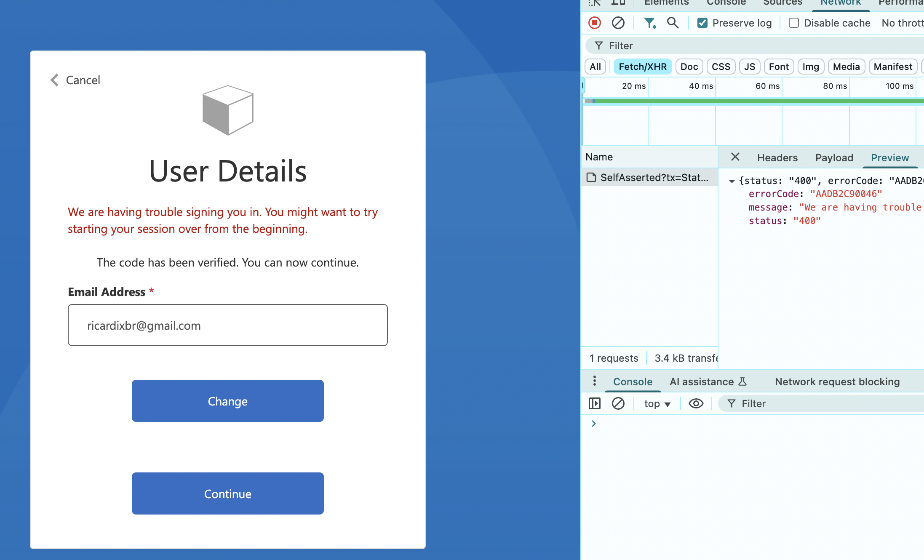Toggle the Fetch/XHR request filter
Image resolution: width=924 pixels, height=560 pixels.
[643, 67]
